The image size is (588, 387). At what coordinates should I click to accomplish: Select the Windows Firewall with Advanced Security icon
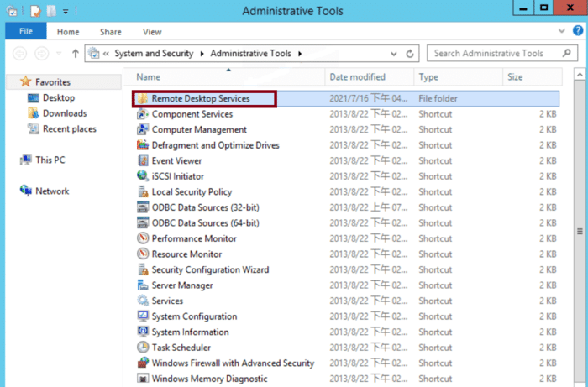click(x=143, y=363)
